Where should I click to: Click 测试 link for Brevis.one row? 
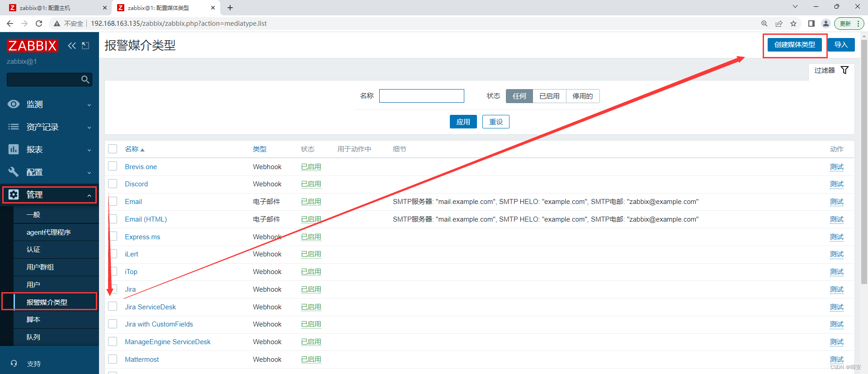point(837,166)
